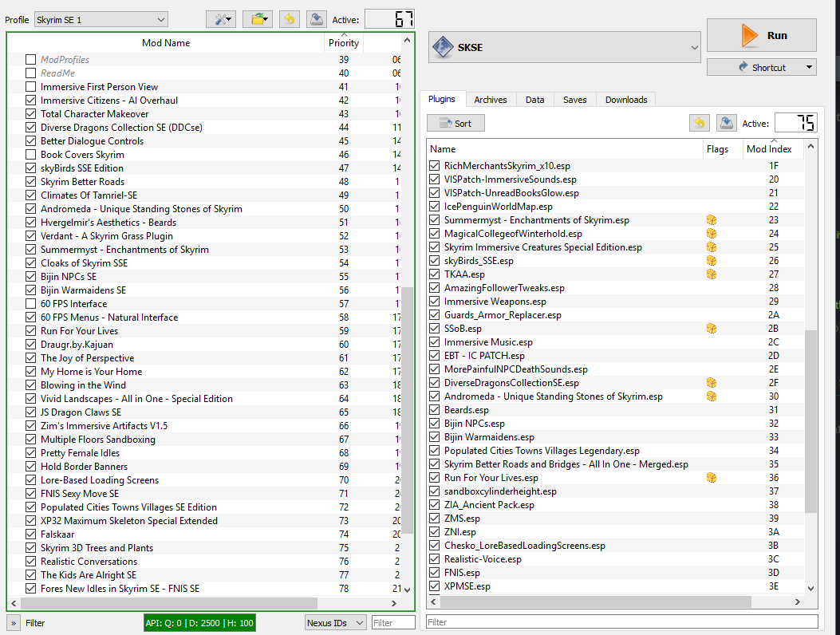Disable Total Character Makeover mod
The image size is (840, 635).
(x=30, y=113)
